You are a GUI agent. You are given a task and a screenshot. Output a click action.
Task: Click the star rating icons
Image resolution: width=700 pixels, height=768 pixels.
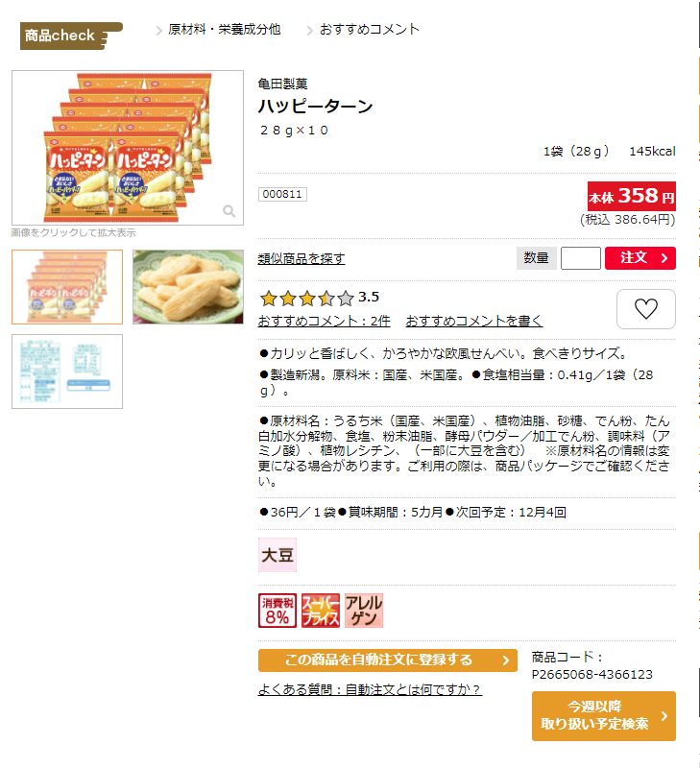(306, 298)
